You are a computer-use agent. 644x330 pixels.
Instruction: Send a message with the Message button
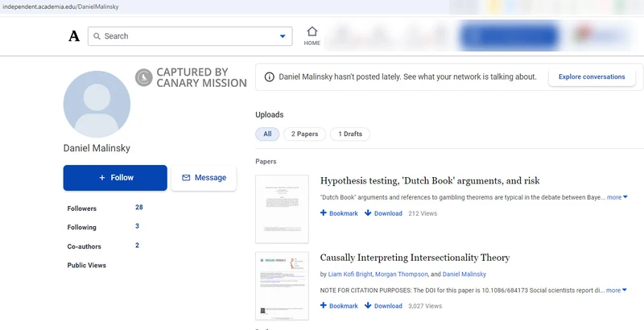(x=204, y=178)
